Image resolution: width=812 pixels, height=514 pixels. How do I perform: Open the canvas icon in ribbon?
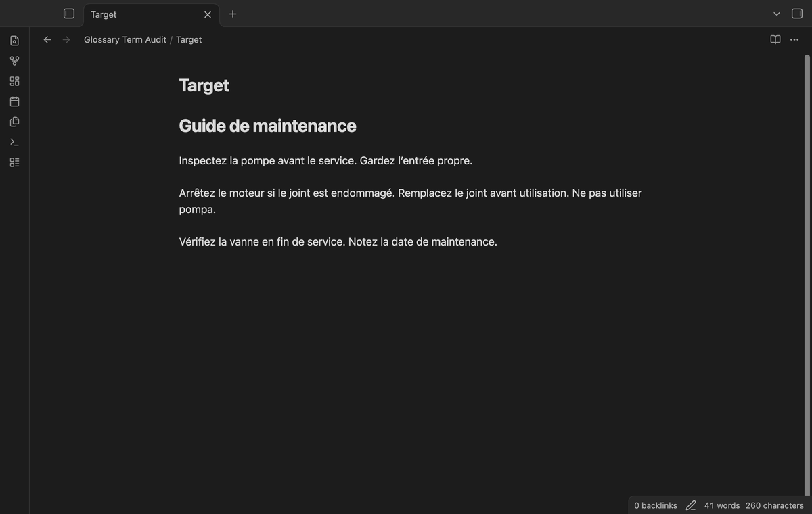click(14, 81)
